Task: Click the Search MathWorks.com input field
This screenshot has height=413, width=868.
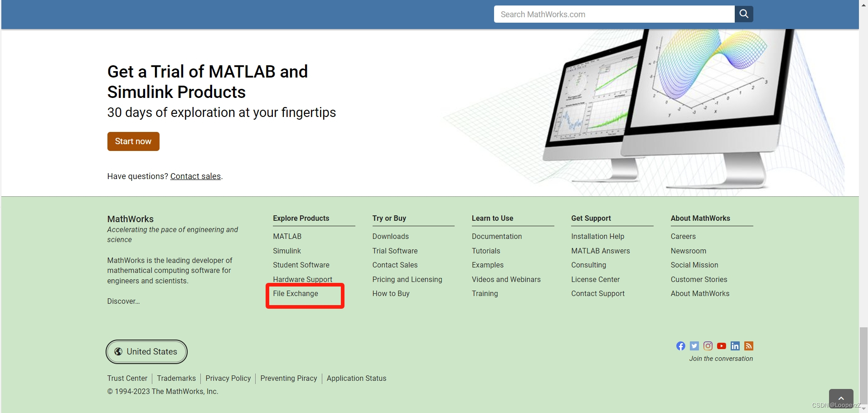Action: 614,14
